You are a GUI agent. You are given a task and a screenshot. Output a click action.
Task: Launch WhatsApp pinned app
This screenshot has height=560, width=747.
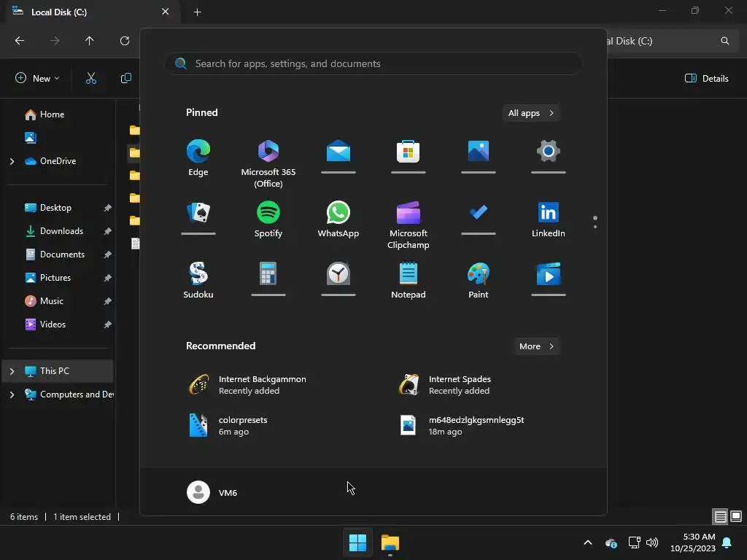coord(338,219)
